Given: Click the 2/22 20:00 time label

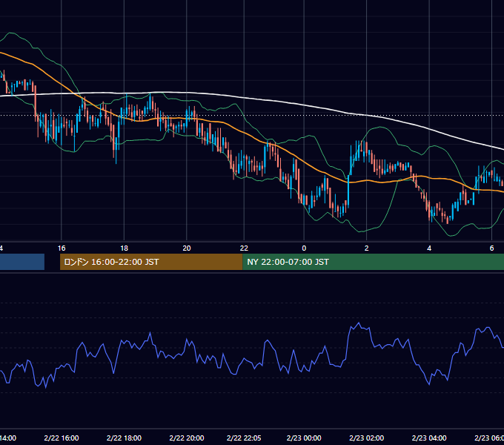Looking at the screenshot, I should (187, 438).
